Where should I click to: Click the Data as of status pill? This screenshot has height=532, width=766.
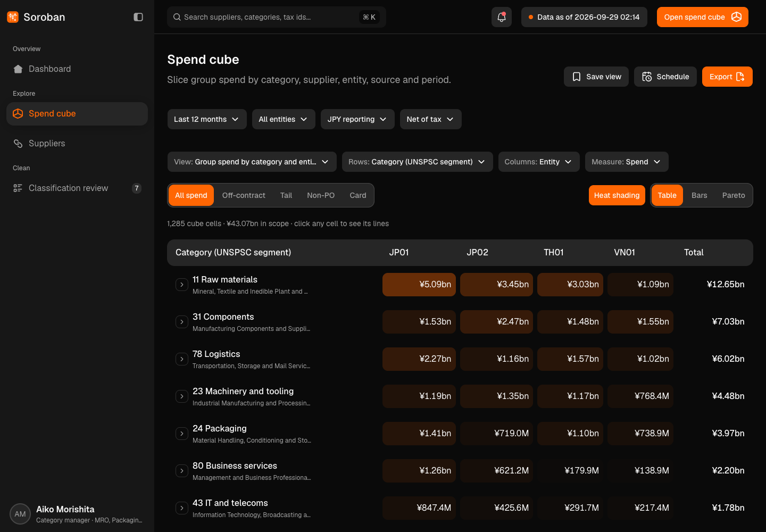584,17
